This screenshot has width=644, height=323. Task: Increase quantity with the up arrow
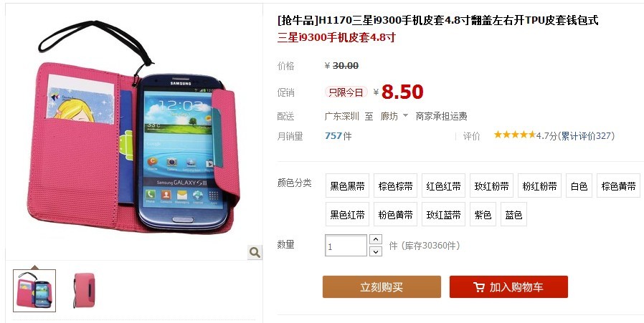click(376, 239)
